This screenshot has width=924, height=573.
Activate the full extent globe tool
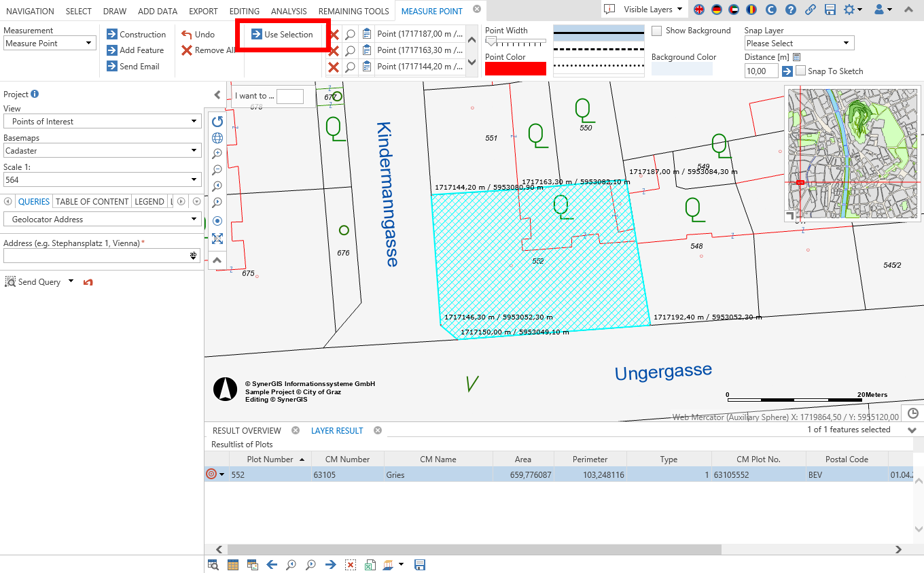point(217,137)
